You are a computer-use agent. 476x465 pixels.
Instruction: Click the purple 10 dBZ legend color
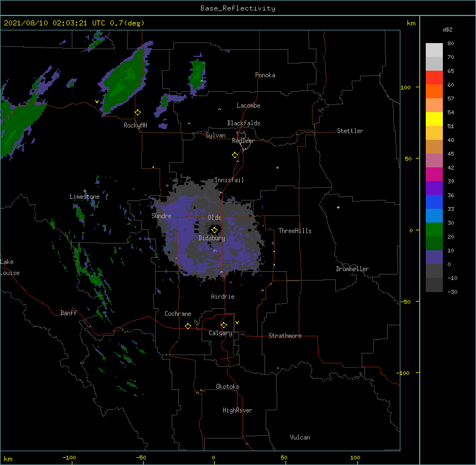click(x=434, y=257)
